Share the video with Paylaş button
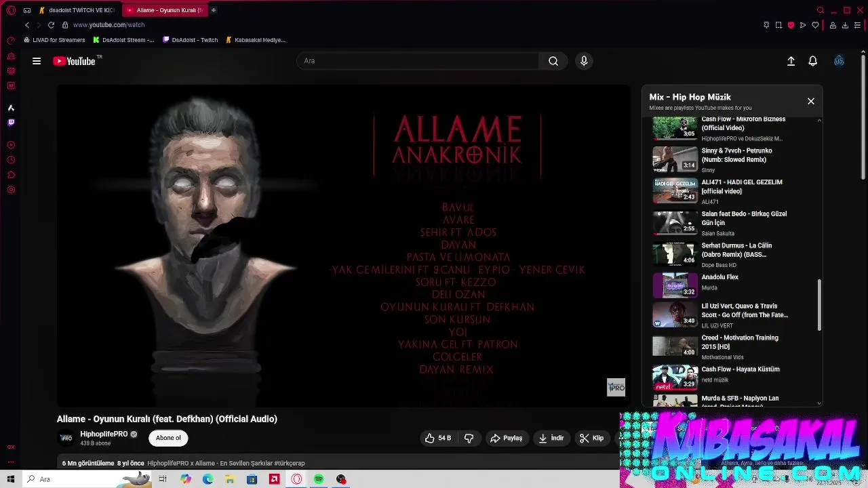868x488 pixels. pos(506,438)
